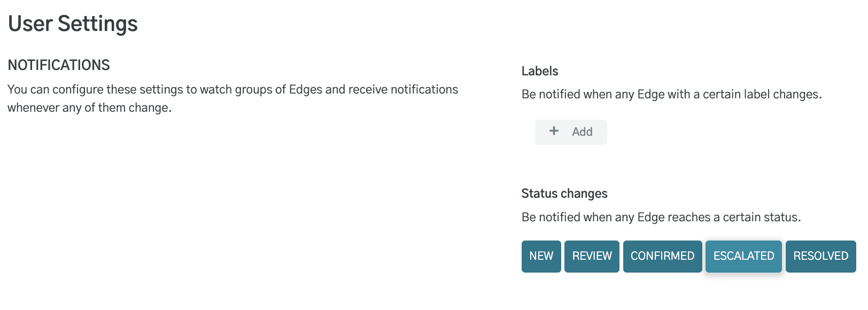Click the Status changes heading
The image size is (868, 310).
(x=565, y=193)
